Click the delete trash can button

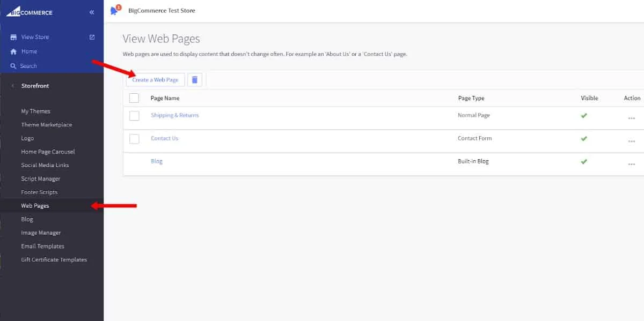[195, 80]
